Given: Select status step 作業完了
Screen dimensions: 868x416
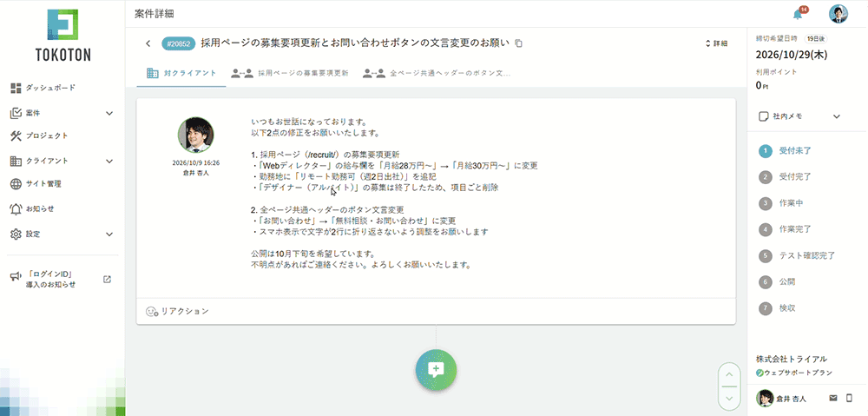Looking at the screenshot, I should pos(785,228).
